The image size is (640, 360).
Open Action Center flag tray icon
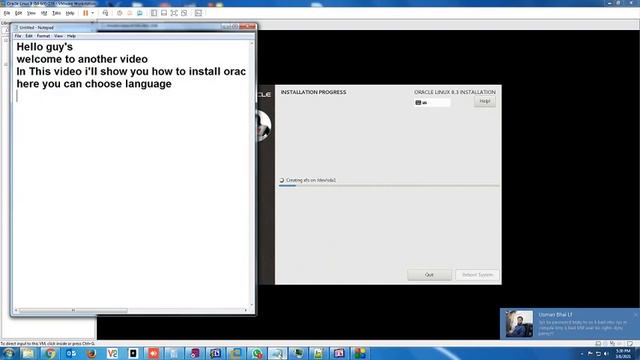(590, 353)
